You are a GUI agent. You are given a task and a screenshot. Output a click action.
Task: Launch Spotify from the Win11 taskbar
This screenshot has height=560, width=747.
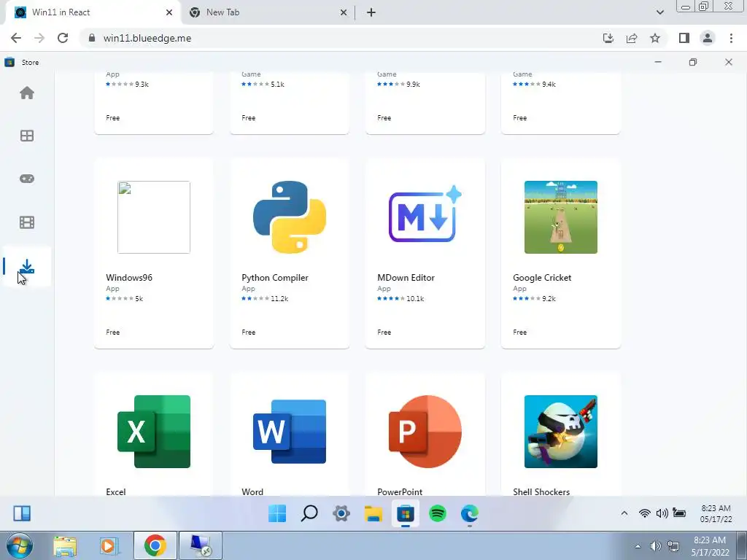(x=438, y=513)
